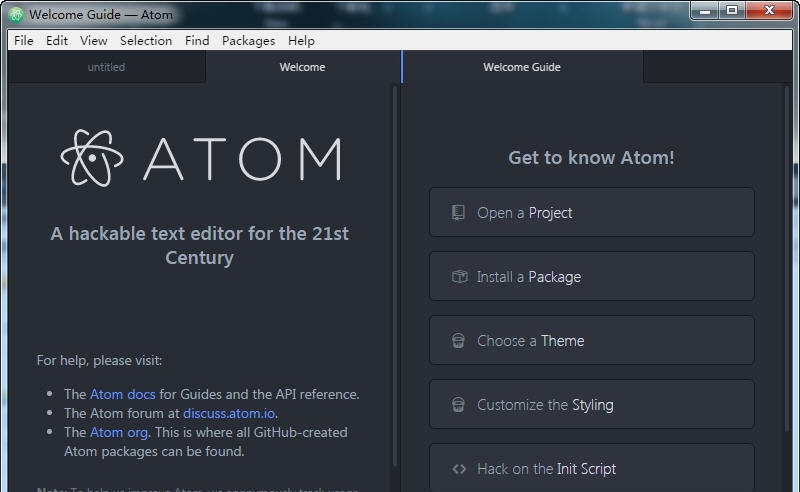The width and height of the screenshot is (800, 492).
Task: Switch to the Welcome tab
Action: (x=303, y=67)
